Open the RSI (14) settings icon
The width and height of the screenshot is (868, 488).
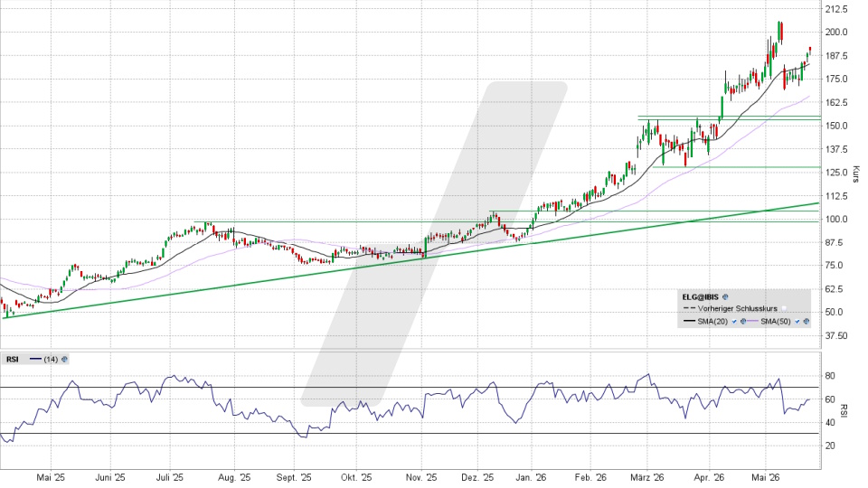tap(65, 360)
